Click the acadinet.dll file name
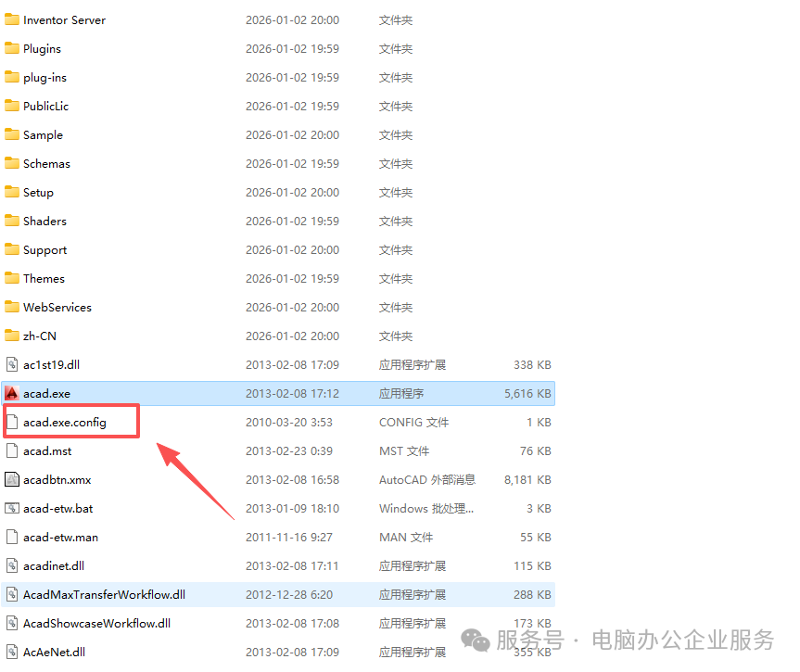 (x=54, y=565)
